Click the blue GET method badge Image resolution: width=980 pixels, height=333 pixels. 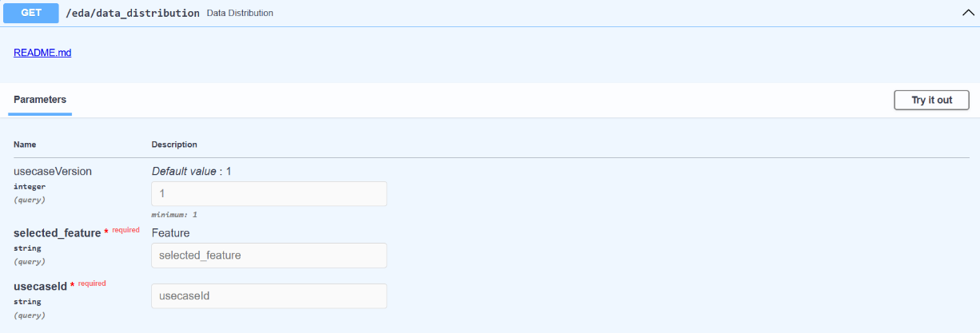click(31, 13)
